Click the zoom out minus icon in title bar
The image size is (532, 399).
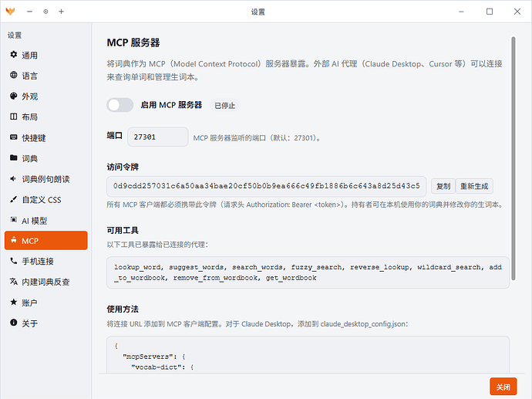coord(30,12)
